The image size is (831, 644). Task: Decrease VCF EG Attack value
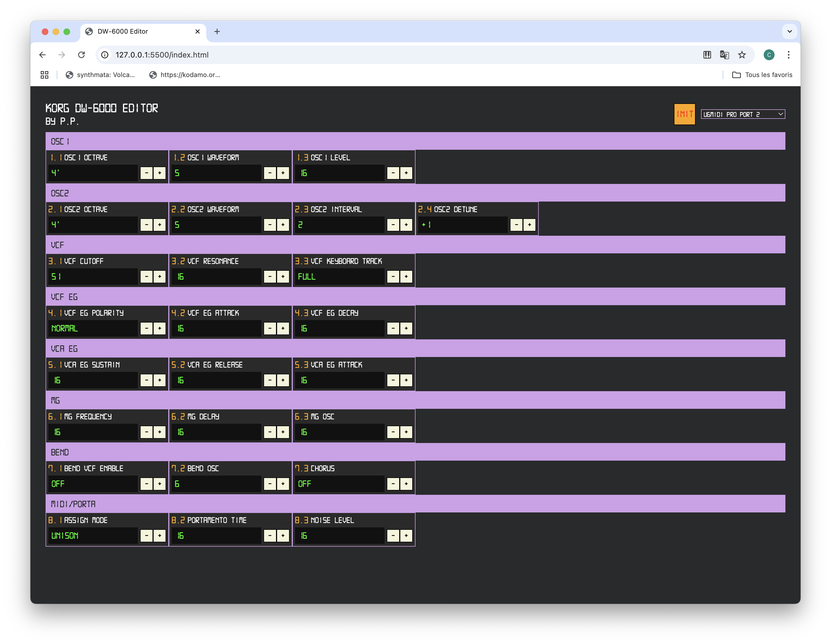click(x=270, y=328)
